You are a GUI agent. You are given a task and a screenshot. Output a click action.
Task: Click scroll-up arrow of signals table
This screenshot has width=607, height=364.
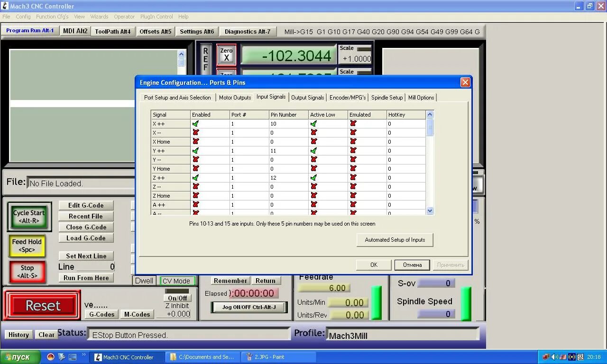[430, 115]
